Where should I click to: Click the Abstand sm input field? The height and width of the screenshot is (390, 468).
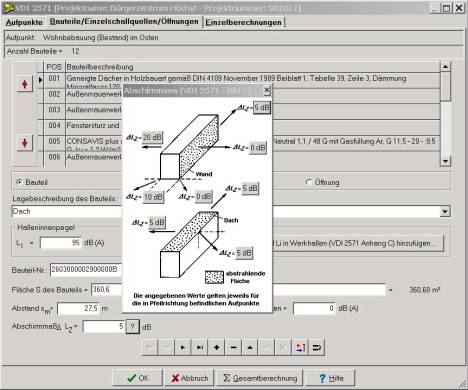click(x=78, y=309)
